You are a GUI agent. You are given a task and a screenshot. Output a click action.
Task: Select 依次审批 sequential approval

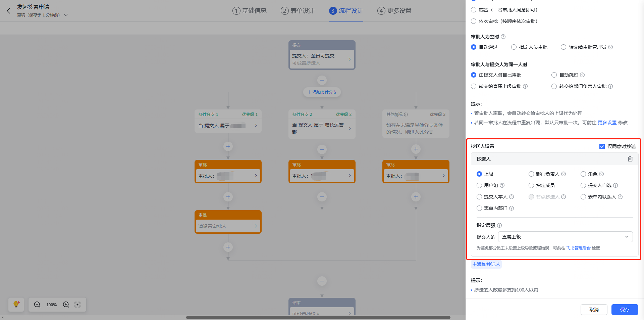[474, 21]
